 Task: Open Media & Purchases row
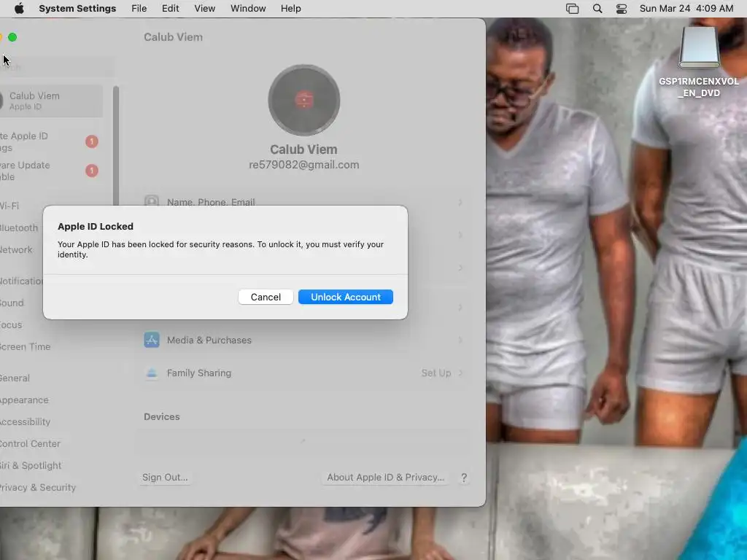coord(304,340)
